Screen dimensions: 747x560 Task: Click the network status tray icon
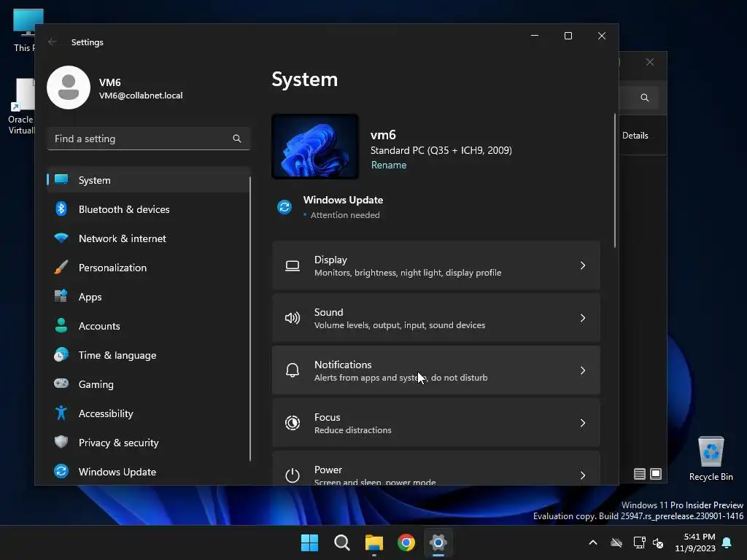pyautogui.click(x=639, y=542)
